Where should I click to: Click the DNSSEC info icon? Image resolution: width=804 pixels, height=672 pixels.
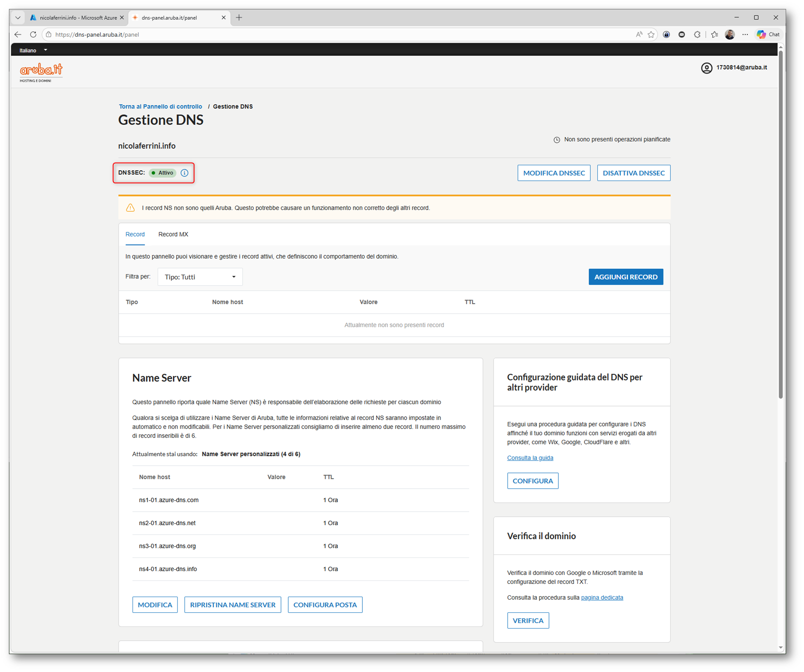point(184,173)
